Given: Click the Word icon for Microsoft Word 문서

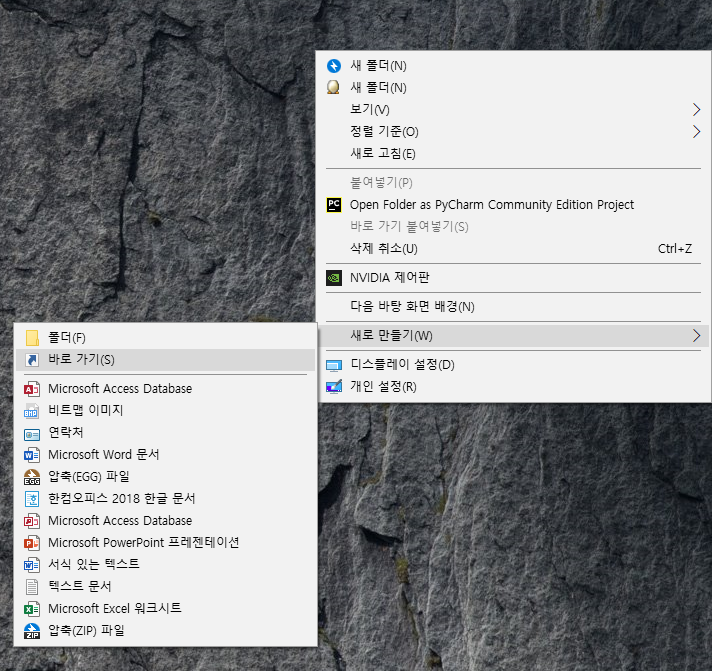Looking at the screenshot, I should [32, 455].
